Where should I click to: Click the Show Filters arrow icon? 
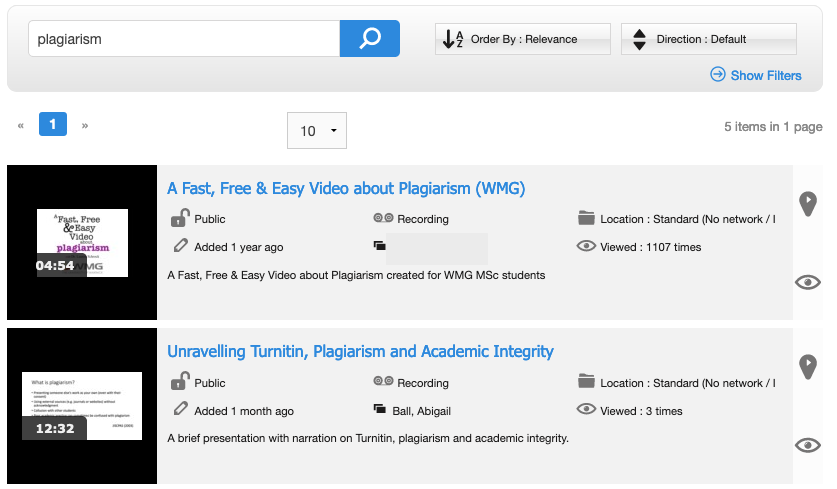(x=717, y=75)
